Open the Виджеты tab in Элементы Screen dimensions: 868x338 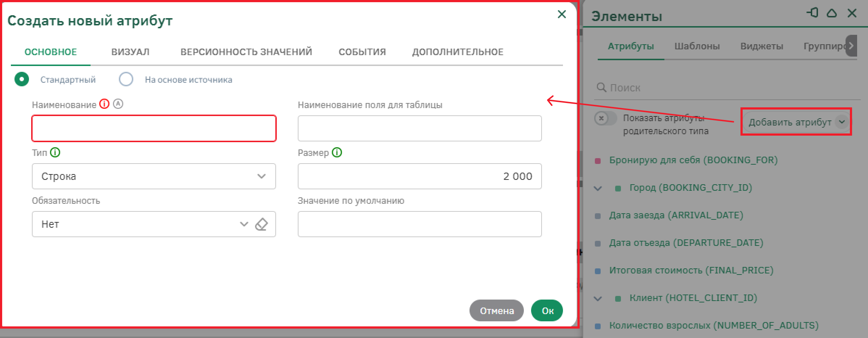[761, 46]
